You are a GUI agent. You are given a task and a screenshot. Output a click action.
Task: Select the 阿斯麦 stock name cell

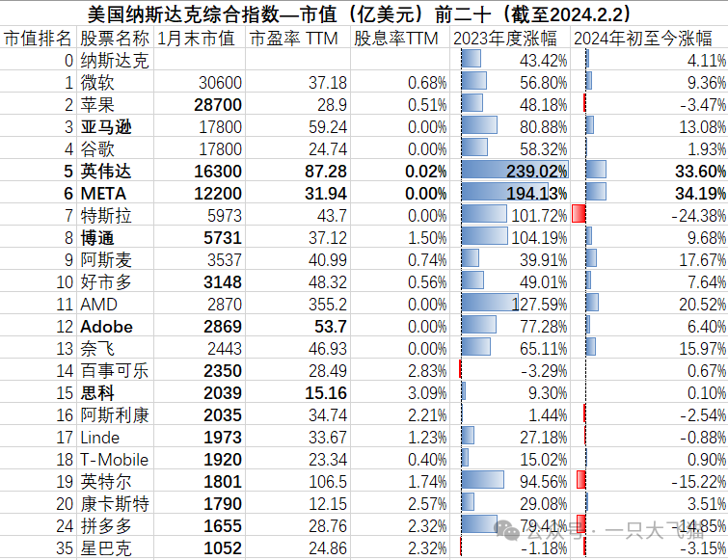(106, 260)
